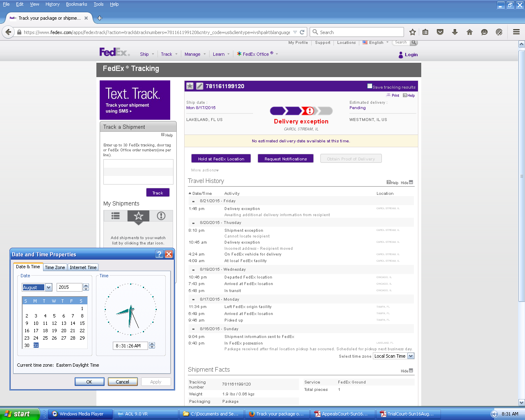Switch to the Time Zone tab
This screenshot has height=420, width=525.
[55, 267]
